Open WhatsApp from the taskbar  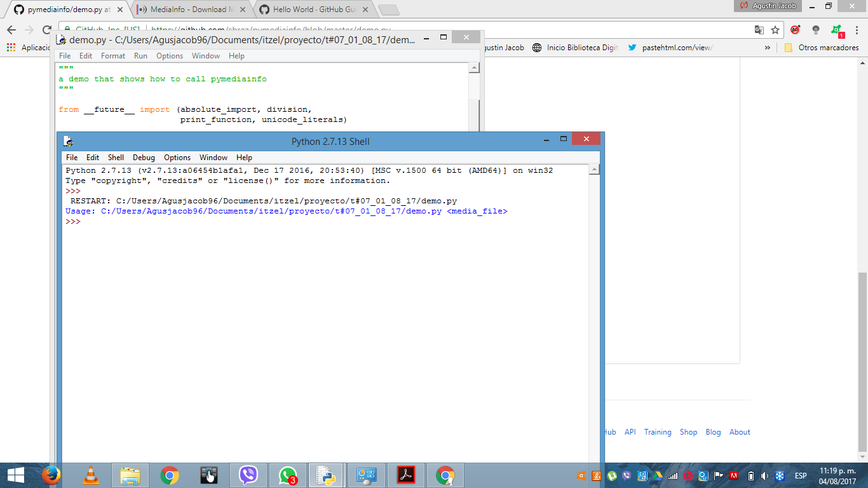coord(288,475)
